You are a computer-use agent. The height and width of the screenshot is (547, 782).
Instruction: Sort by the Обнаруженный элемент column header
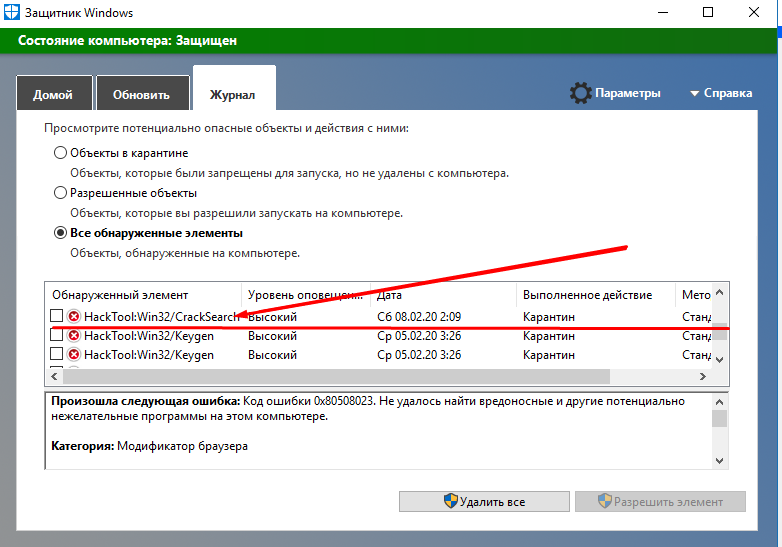(x=144, y=295)
